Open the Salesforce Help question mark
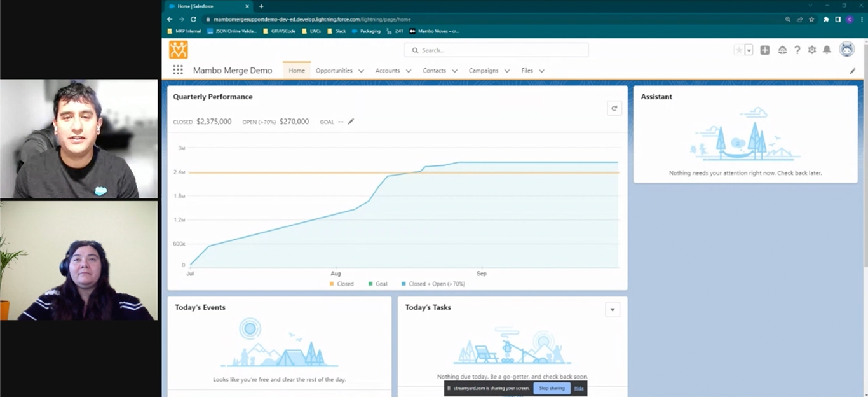Image resolution: width=868 pixels, height=397 pixels. pos(797,50)
